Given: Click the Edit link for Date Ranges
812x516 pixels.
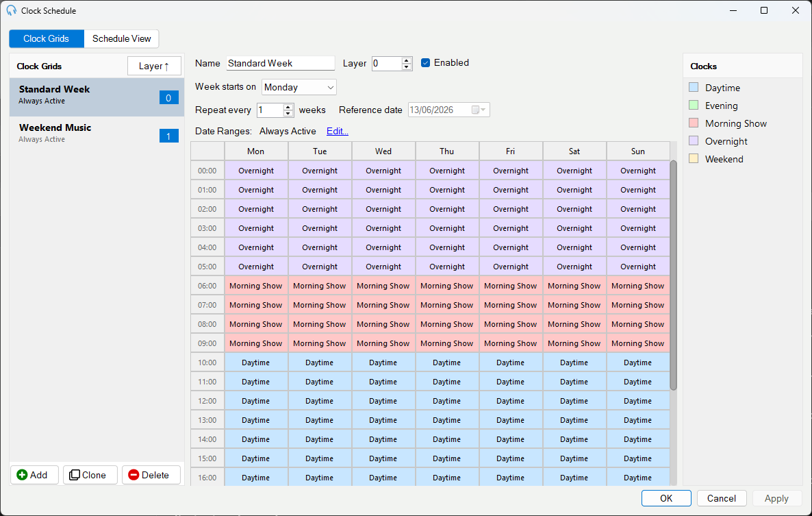Looking at the screenshot, I should tap(337, 131).
